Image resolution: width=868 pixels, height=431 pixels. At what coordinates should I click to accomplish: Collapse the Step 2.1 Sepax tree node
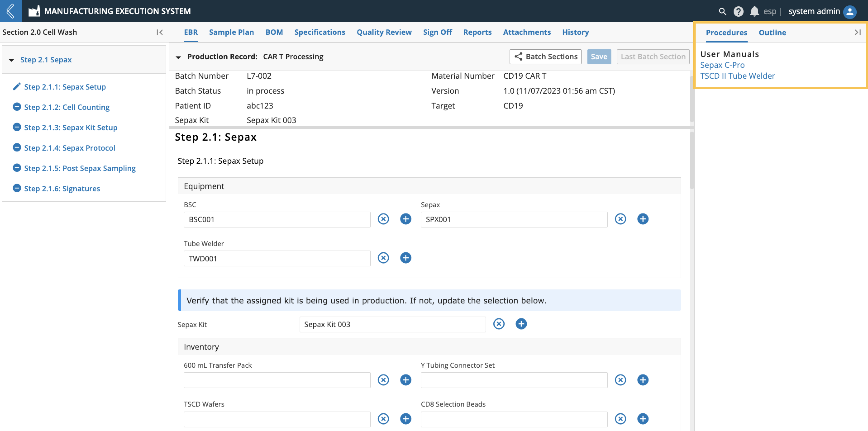(12, 60)
